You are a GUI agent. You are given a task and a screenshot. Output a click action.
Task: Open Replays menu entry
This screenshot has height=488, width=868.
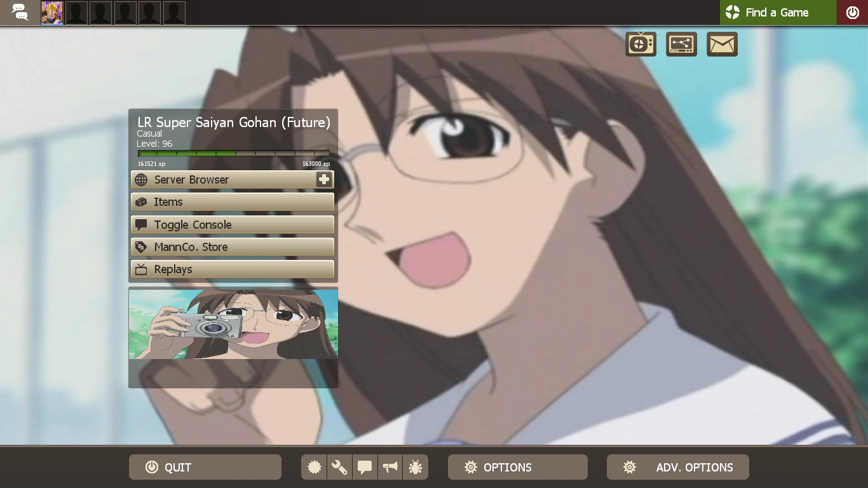click(x=233, y=269)
